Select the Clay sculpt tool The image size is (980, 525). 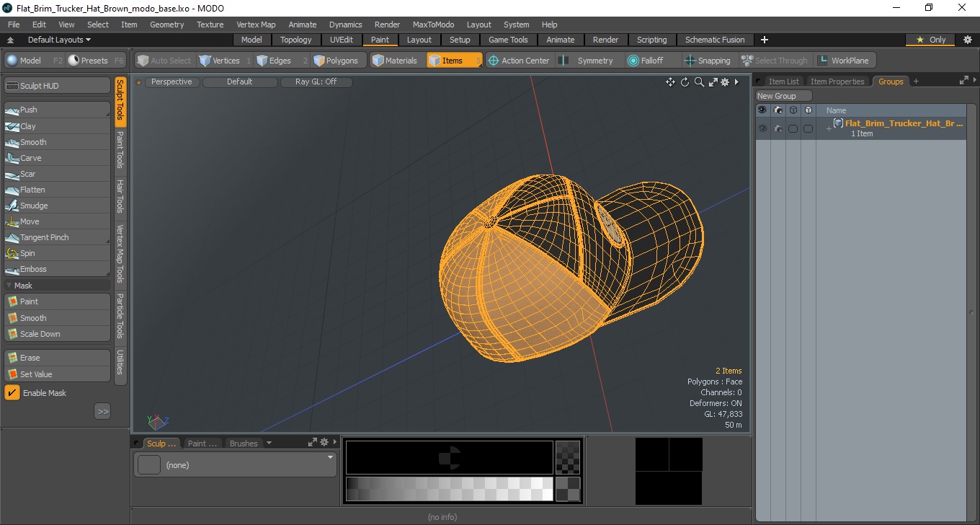point(57,126)
